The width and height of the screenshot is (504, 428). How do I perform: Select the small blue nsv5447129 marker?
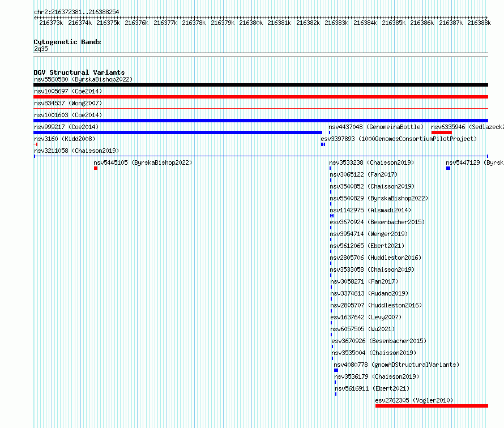point(448,168)
